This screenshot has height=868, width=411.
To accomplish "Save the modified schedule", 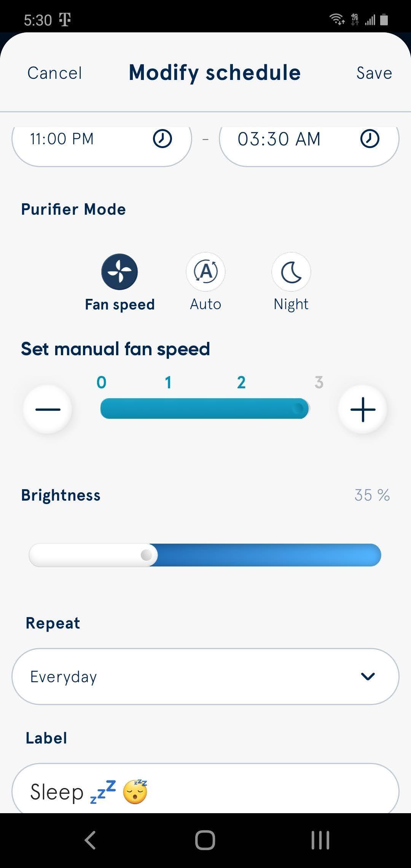I will (x=374, y=73).
